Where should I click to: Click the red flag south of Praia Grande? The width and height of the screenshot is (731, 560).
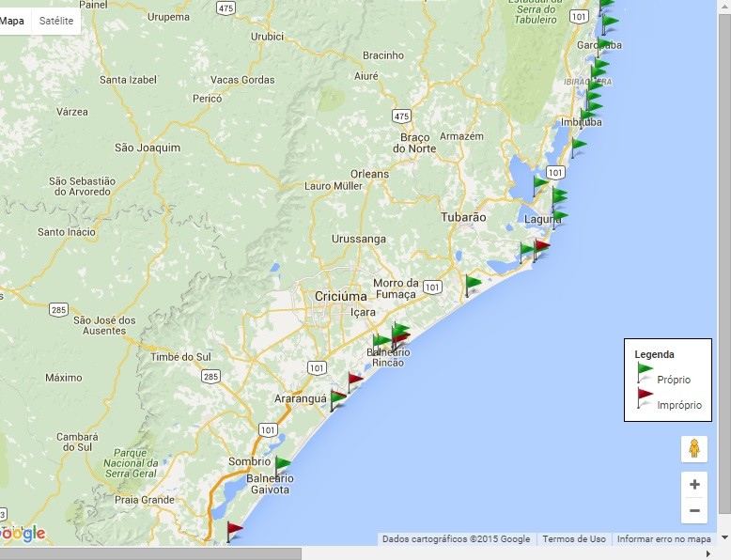click(234, 532)
